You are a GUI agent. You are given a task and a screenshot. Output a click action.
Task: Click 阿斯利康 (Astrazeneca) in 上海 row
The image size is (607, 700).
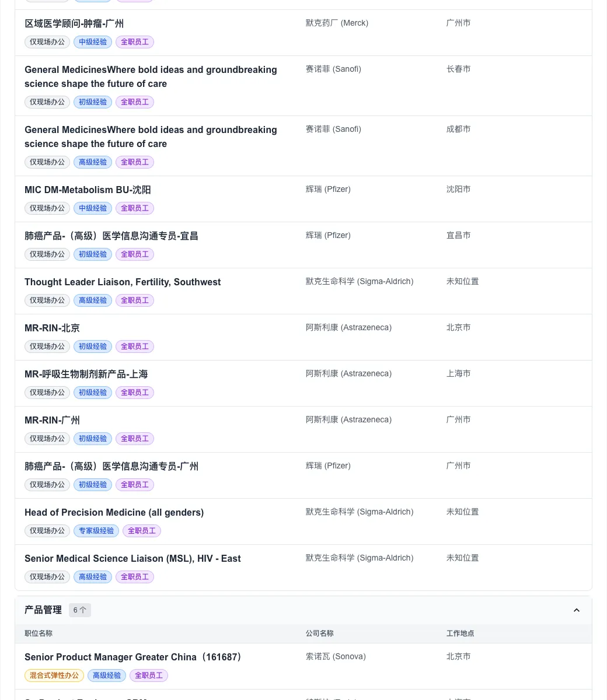(348, 374)
